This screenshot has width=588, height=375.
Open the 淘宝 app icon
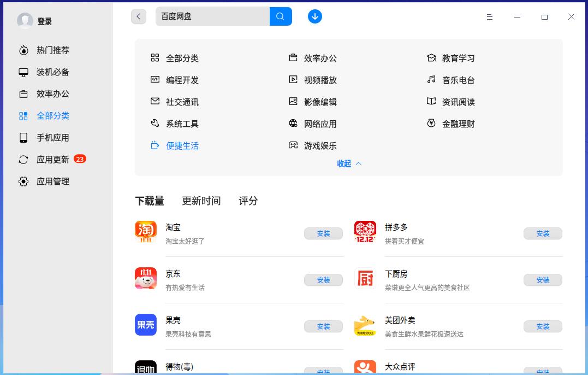click(145, 232)
